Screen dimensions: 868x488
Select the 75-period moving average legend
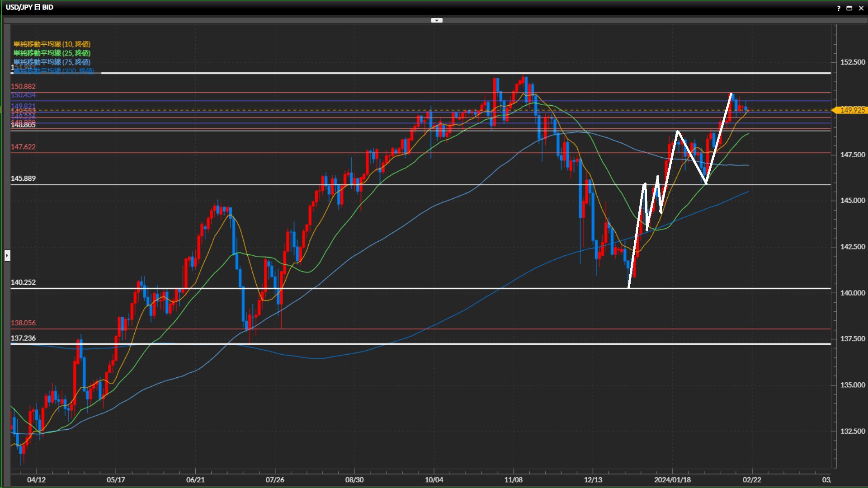tap(52, 62)
